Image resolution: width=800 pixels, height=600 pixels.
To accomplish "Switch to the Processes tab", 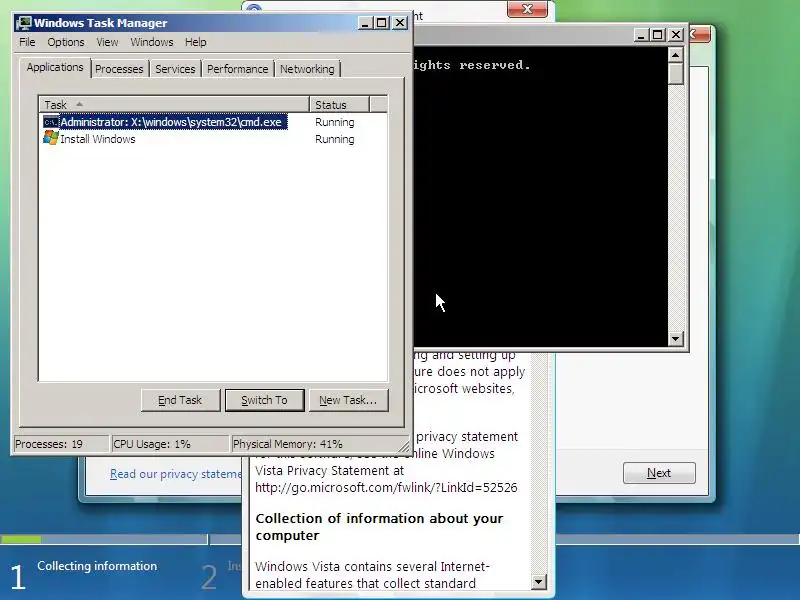I will (x=119, y=69).
